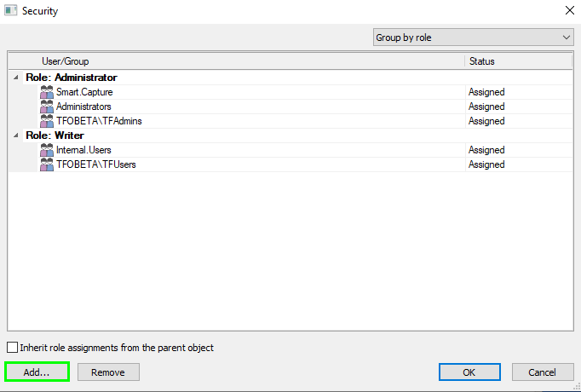Select the Administrators entry
The height and width of the screenshot is (392, 581).
click(x=83, y=107)
